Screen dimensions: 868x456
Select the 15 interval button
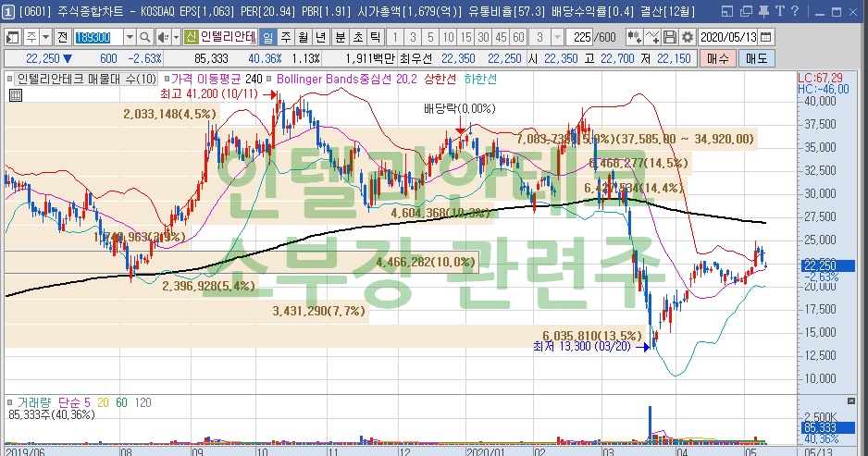[x=465, y=37]
